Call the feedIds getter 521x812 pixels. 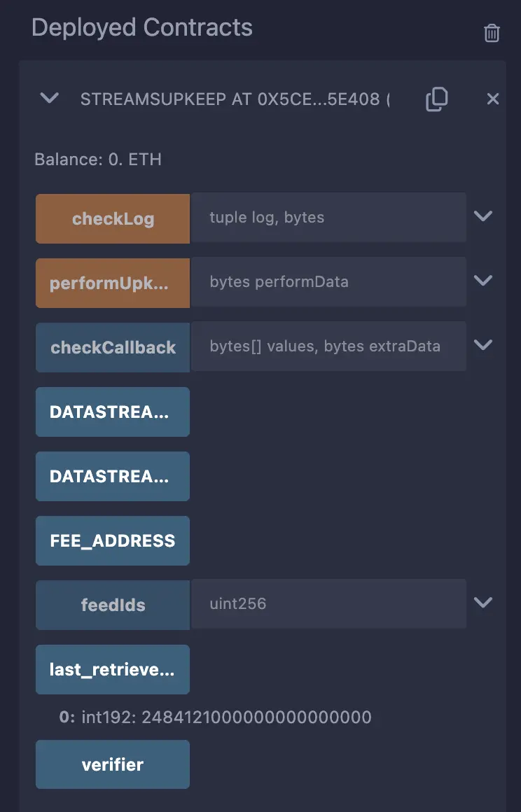(x=112, y=603)
